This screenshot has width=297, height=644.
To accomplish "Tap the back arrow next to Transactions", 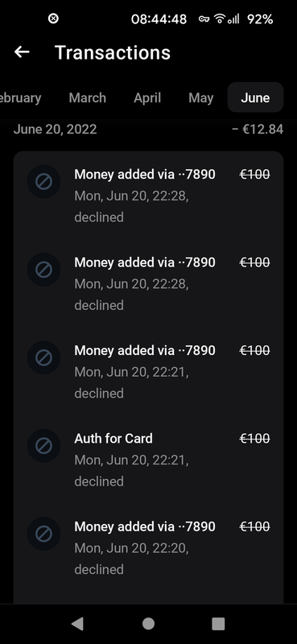I will pyautogui.click(x=22, y=52).
